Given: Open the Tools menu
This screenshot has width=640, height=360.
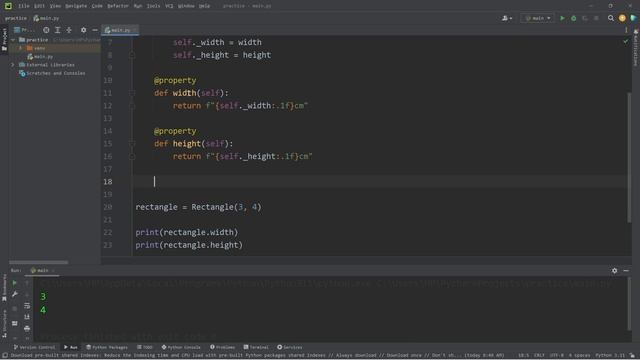Looking at the screenshot, I should point(153,6).
